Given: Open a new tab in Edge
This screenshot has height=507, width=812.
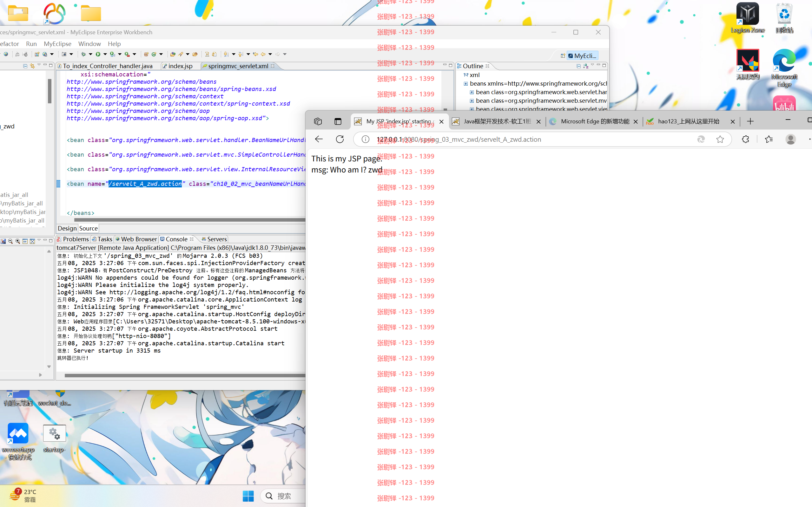Looking at the screenshot, I should (x=750, y=121).
